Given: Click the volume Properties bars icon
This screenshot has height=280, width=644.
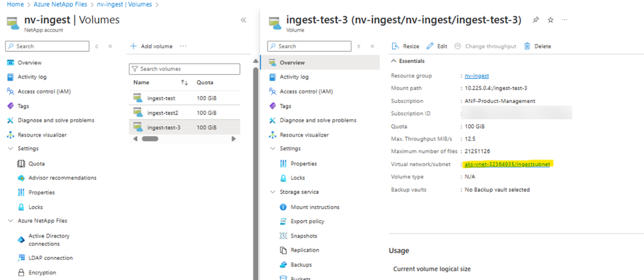Looking at the screenshot, I should 284,163.
